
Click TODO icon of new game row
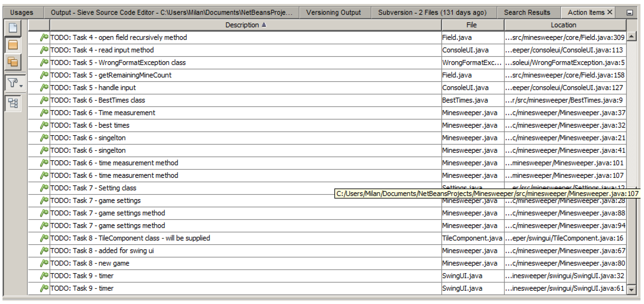click(x=44, y=263)
